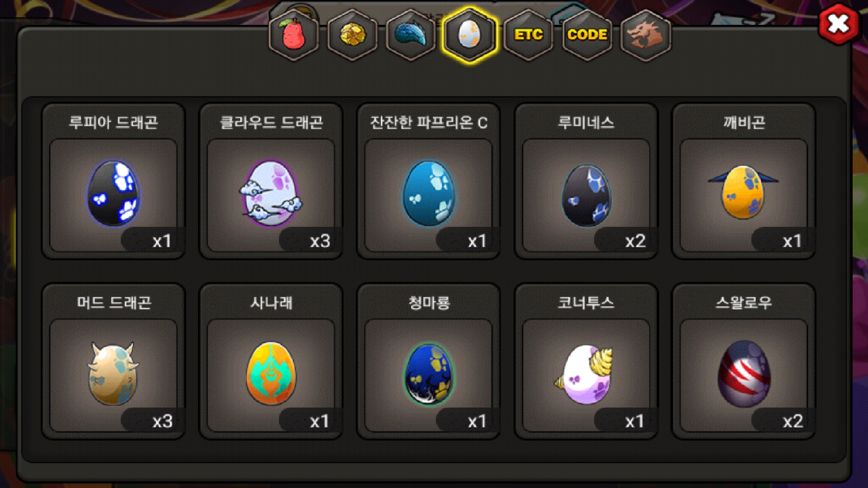Click the 스왈로우 x2 quantity badge
This screenshot has height=488, width=868.
783,421
